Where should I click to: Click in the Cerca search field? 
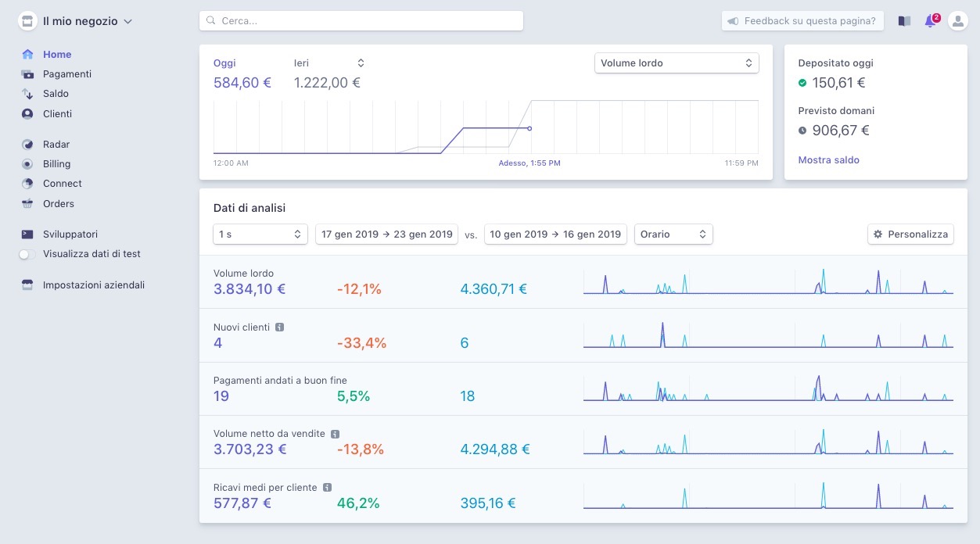(x=361, y=21)
